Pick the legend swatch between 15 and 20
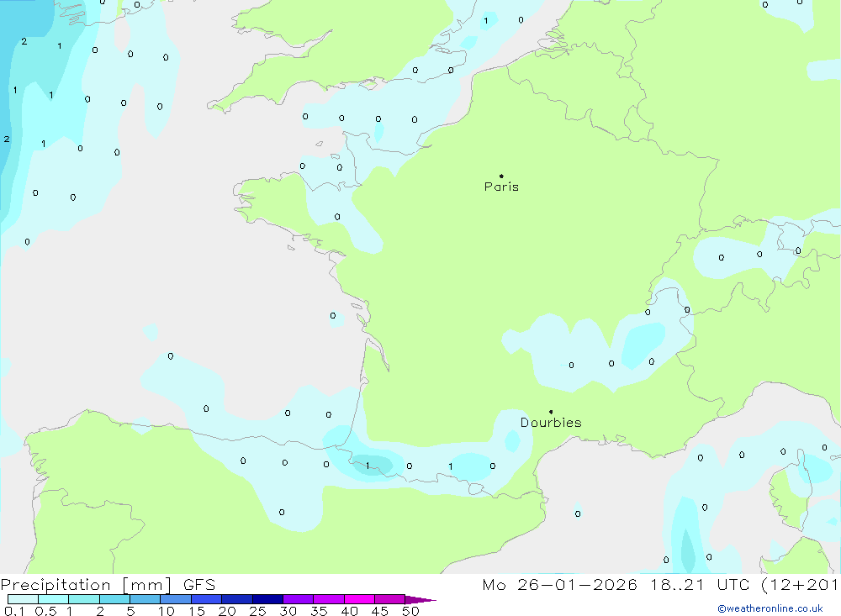Screen dimensions: 841x616 tap(207, 599)
